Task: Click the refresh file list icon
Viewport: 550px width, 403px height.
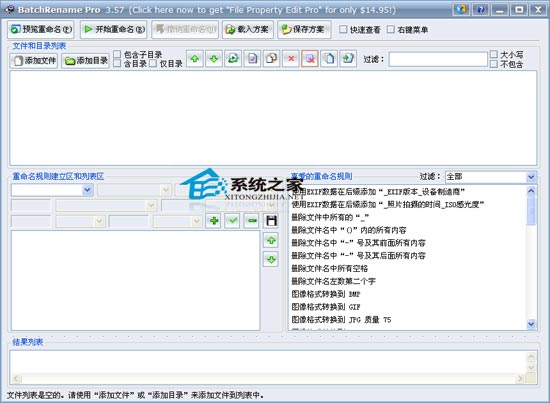Action: click(233, 59)
